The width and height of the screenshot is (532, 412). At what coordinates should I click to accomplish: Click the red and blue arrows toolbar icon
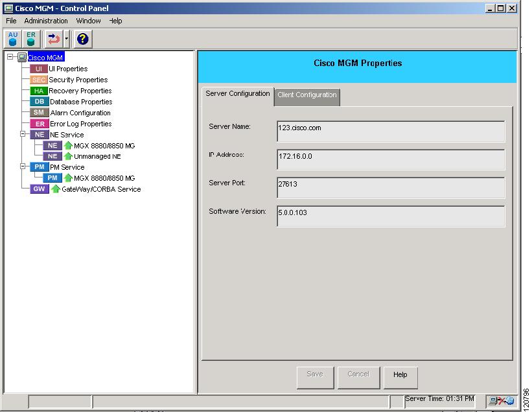click(x=54, y=39)
